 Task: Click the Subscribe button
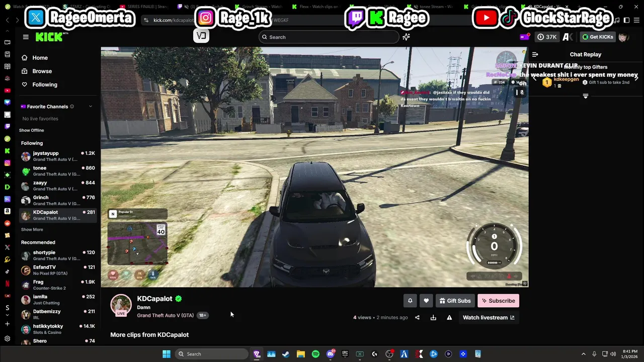(498, 301)
